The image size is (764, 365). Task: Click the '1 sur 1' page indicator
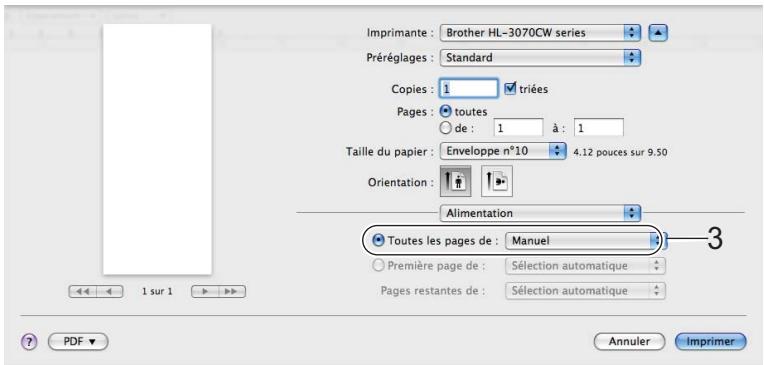(x=157, y=291)
